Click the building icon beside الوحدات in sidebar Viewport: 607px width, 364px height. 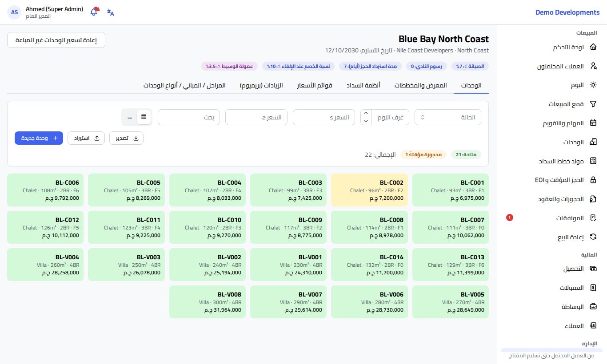click(593, 142)
